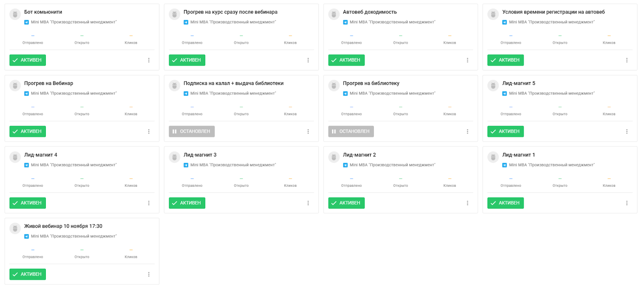Open the Лид-магнит 2 bot title link
The image size is (644, 299).
[x=359, y=155]
